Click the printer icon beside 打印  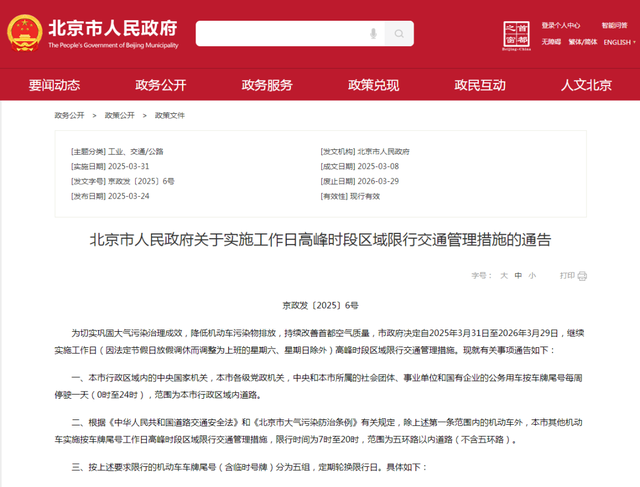pos(582,276)
